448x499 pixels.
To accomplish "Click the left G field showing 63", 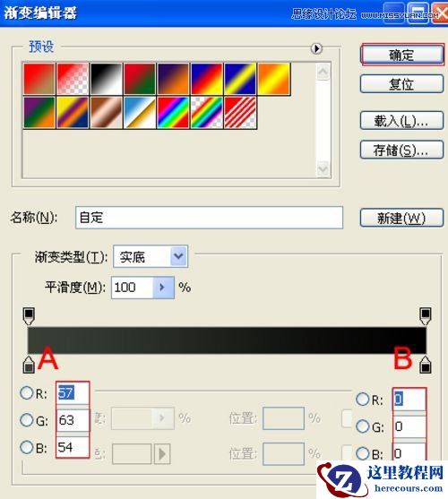I will 73,420.
